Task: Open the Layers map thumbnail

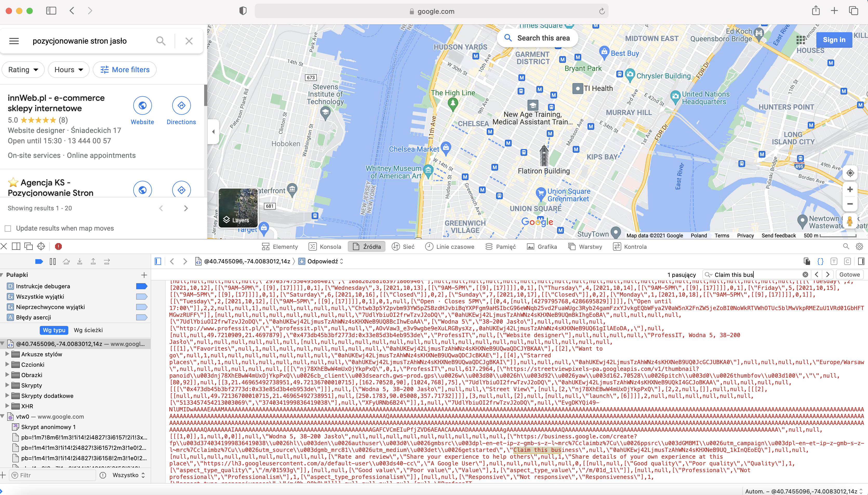Action: pos(238,208)
